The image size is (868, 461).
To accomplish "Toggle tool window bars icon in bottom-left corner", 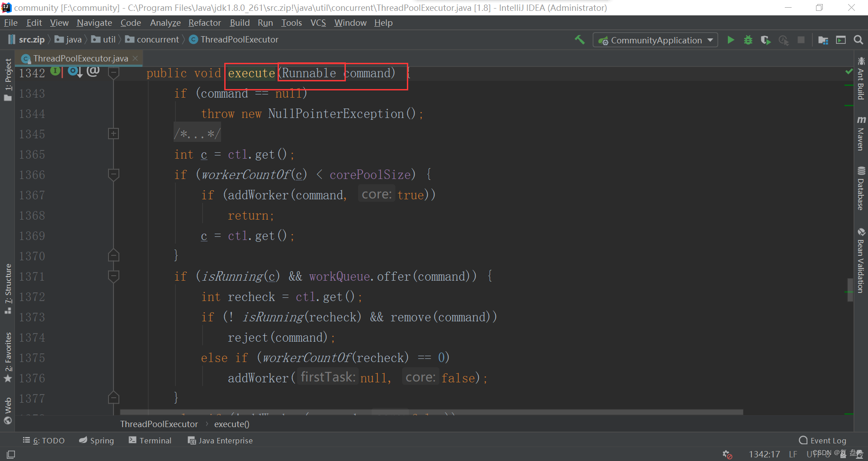I will pyautogui.click(x=11, y=454).
